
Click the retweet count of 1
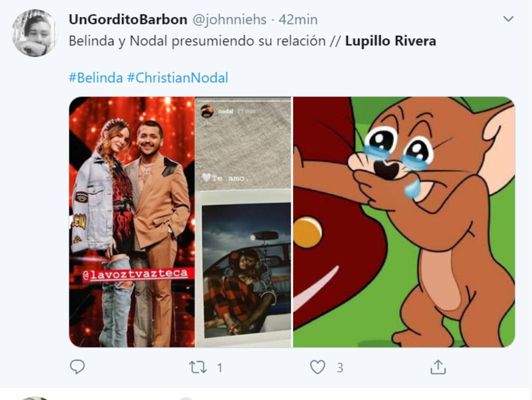[x=219, y=368]
